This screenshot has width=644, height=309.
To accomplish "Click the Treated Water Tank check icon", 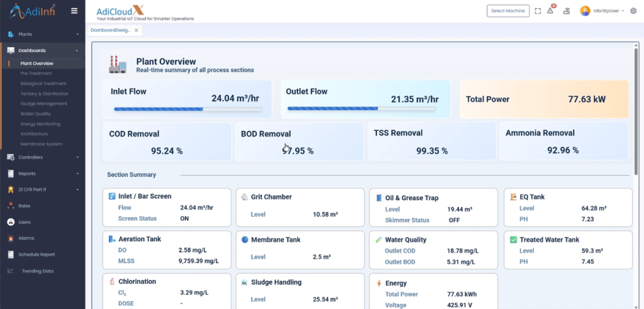I will (x=513, y=240).
